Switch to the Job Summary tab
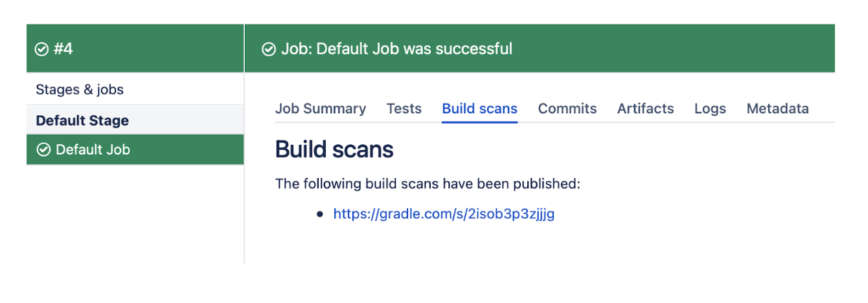 coord(321,109)
